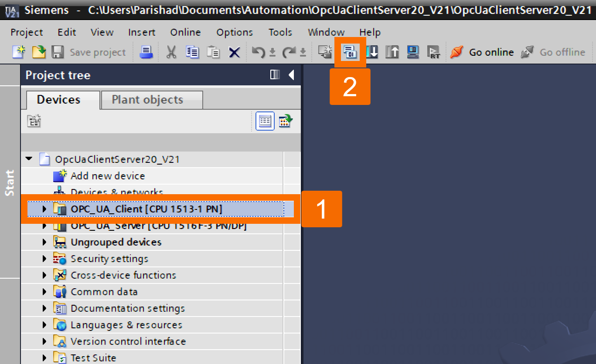Click the Go online plug icon
The height and width of the screenshot is (364, 596).
pos(457,52)
